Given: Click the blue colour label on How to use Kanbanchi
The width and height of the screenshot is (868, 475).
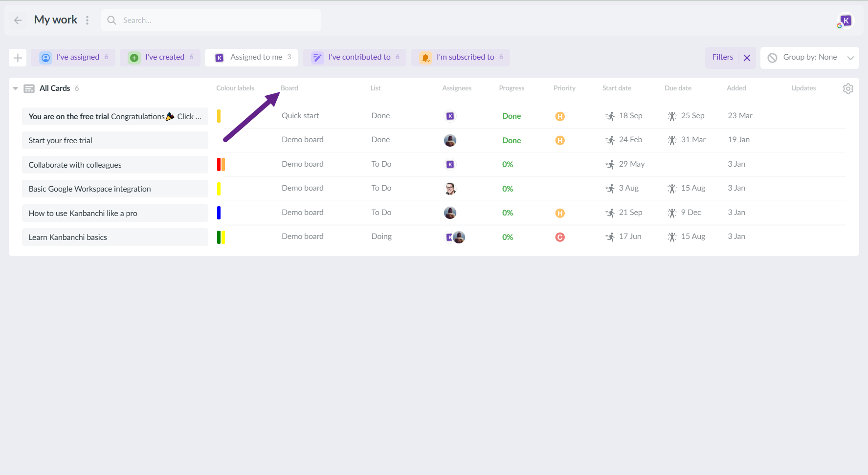Looking at the screenshot, I should click(x=219, y=213).
